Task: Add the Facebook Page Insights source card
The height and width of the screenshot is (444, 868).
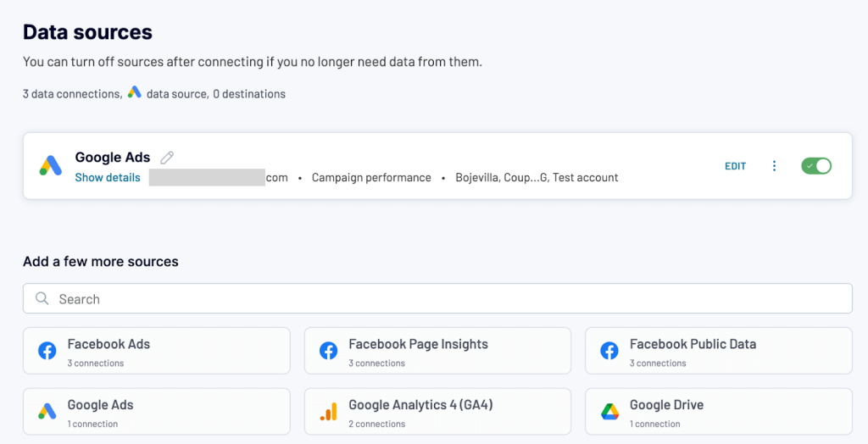Action: pyautogui.click(x=437, y=351)
